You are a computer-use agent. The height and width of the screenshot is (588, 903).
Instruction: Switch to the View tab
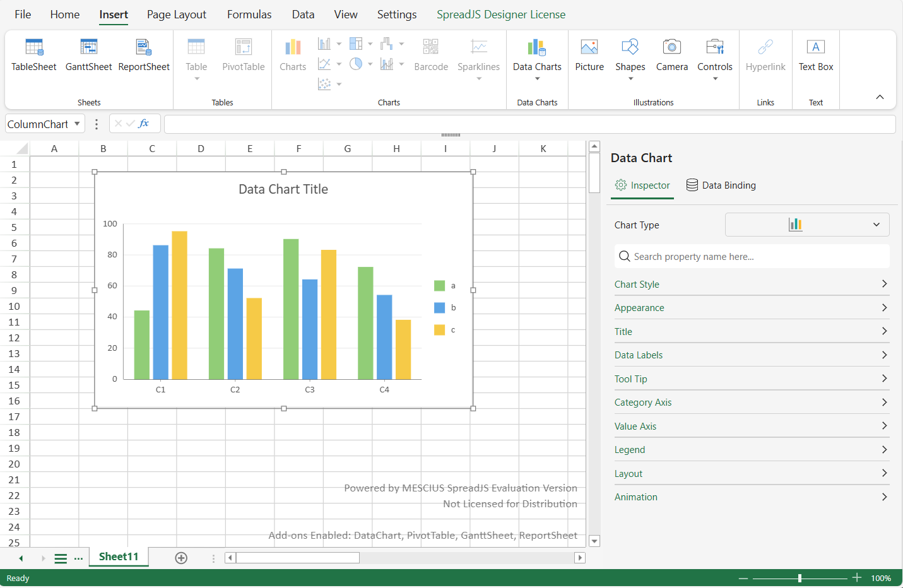tap(346, 15)
